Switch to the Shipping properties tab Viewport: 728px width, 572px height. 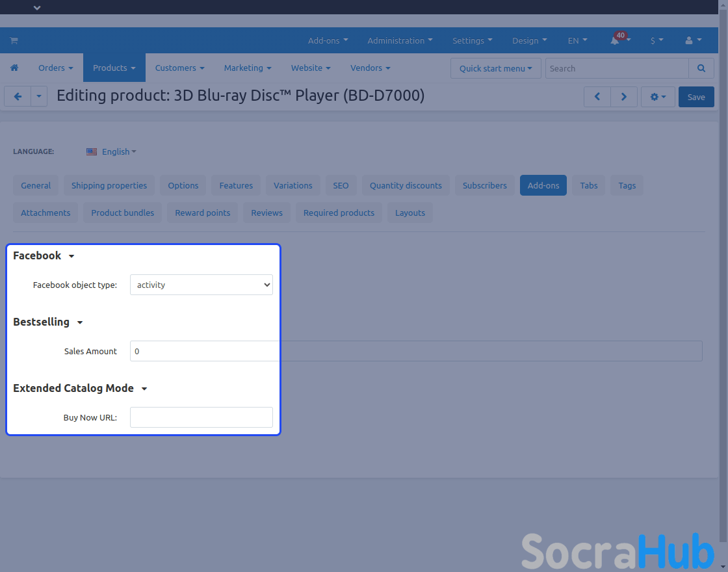pos(109,185)
